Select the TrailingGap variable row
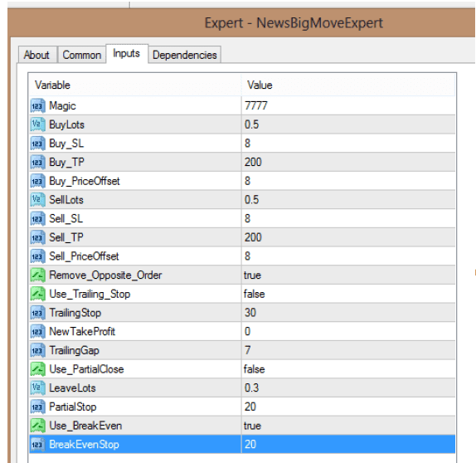 click(242, 350)
